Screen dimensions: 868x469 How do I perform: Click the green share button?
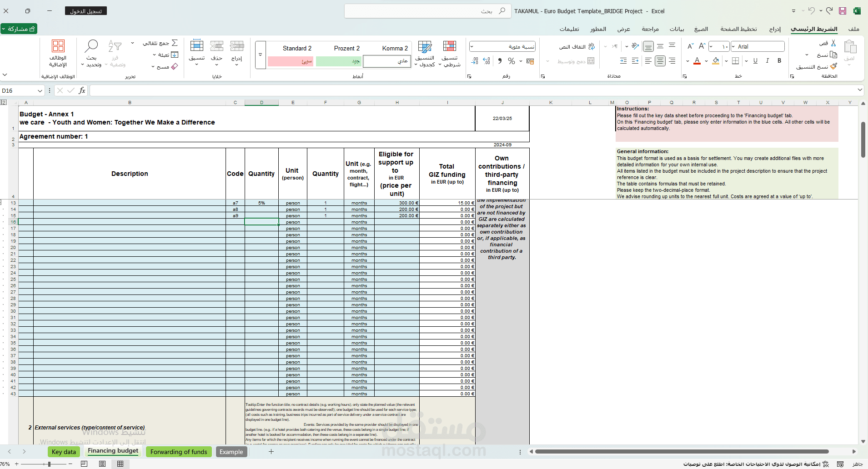tap(19, 29)
